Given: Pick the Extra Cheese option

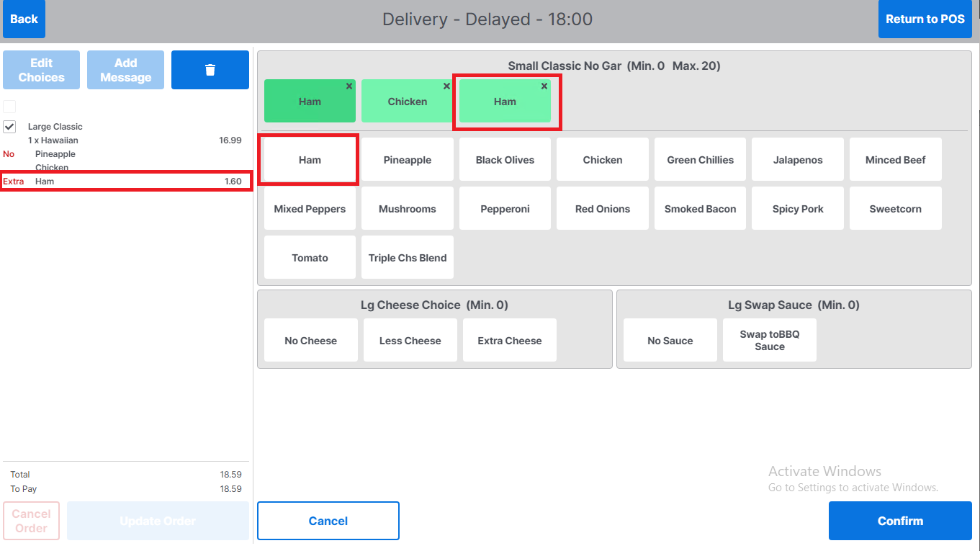Looking at the screenshot, I should [510, 341].
